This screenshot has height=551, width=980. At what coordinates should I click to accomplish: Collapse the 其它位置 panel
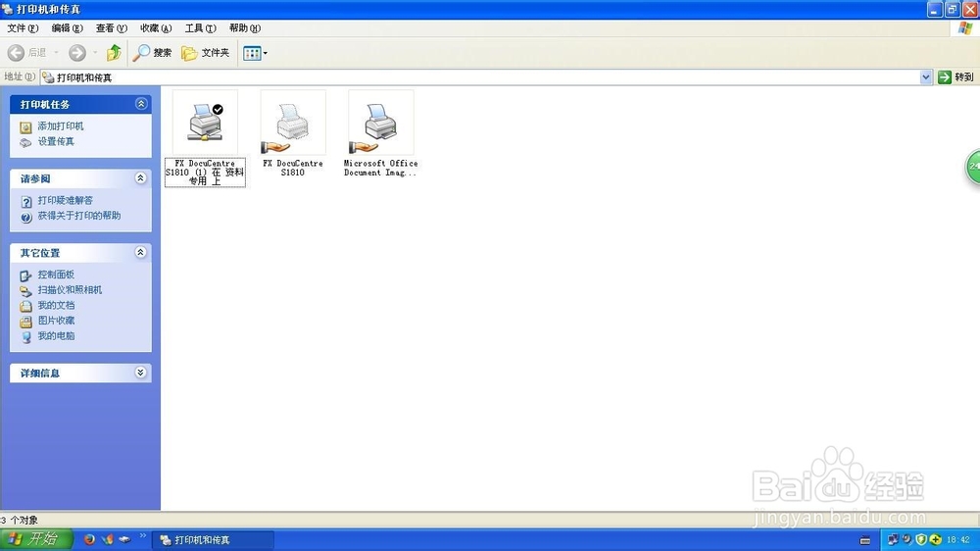pos(140,252)
